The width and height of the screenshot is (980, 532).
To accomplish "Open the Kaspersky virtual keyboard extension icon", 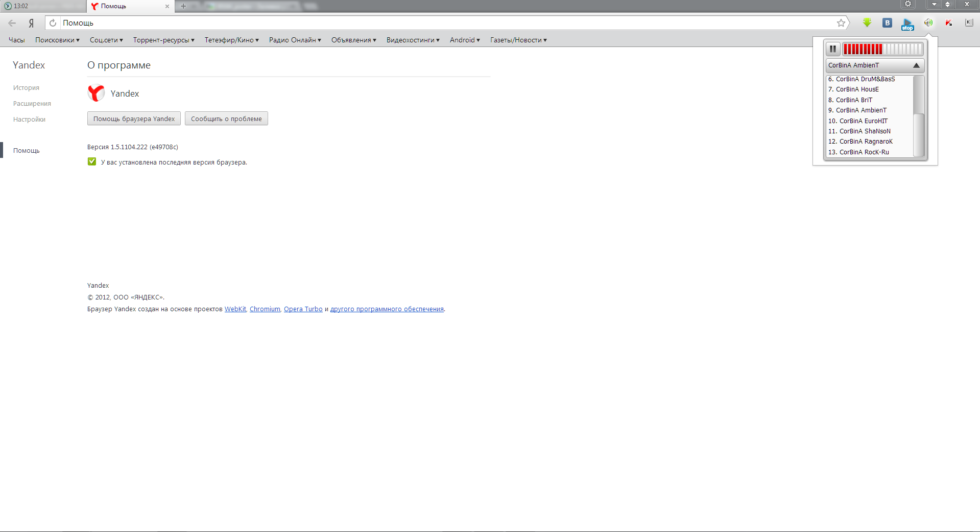I will [969, 23].
